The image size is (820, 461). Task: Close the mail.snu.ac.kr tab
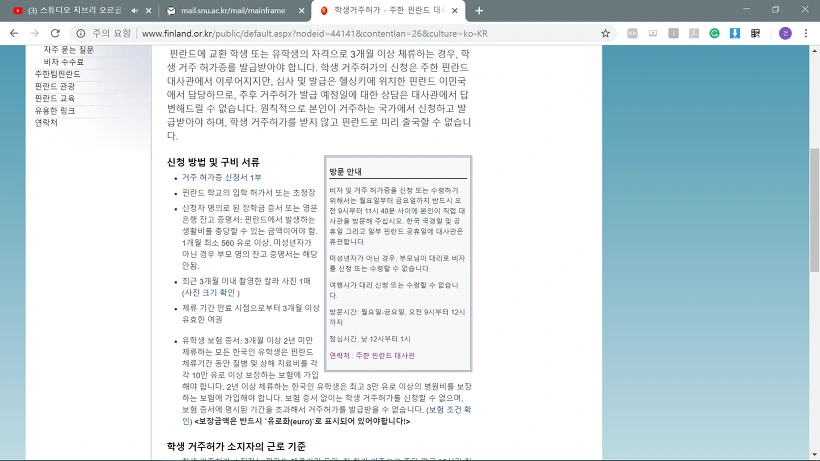[301, 10]
